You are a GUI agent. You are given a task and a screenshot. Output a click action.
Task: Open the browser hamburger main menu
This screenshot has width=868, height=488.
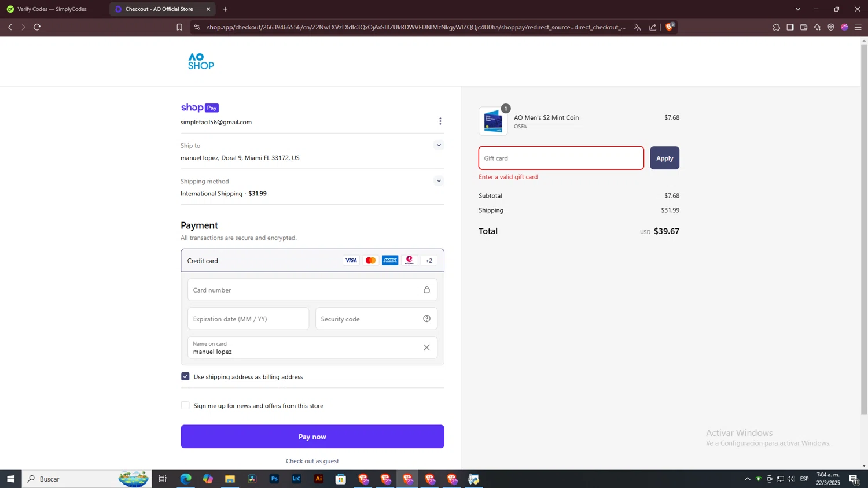point(858,27)
